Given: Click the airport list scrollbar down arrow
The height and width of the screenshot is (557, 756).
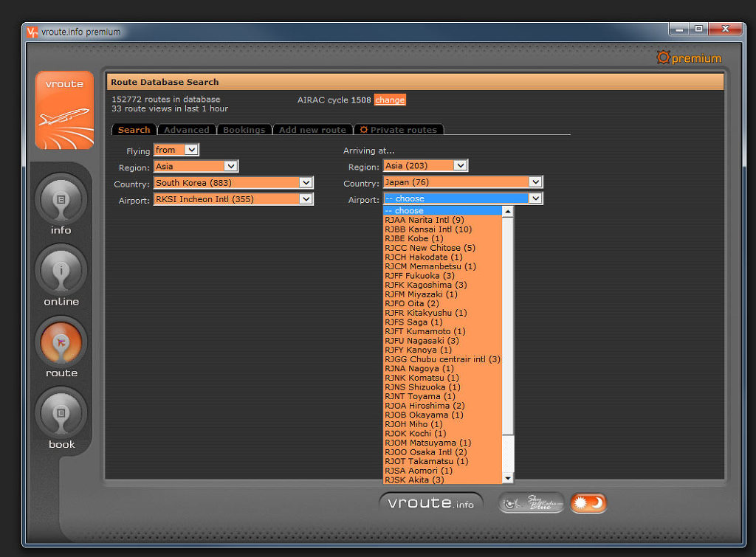Looking at the screenshot, I should point(507,477).
